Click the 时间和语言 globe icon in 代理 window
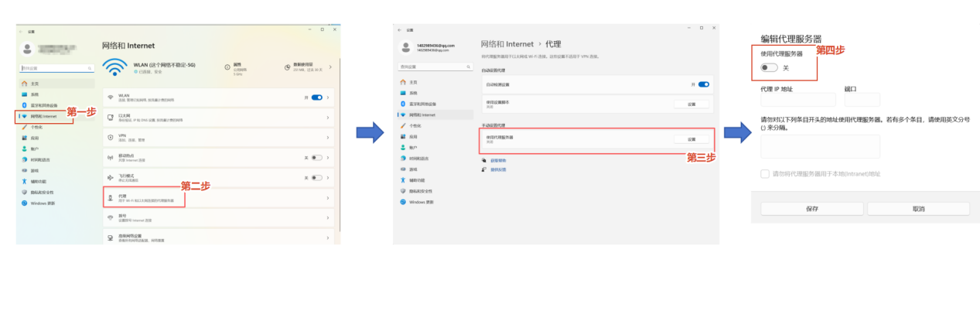980x311 pixels. 403,158
